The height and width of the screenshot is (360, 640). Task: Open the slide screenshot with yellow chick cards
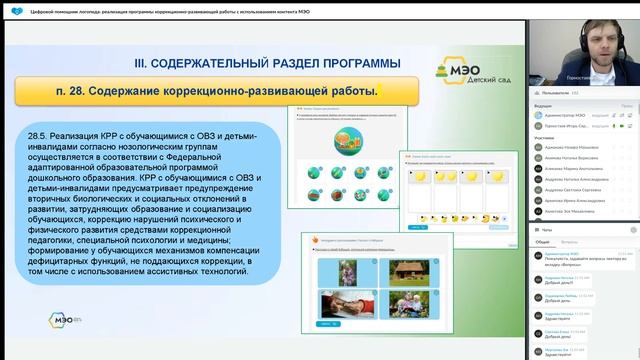[x=458, y=199]
